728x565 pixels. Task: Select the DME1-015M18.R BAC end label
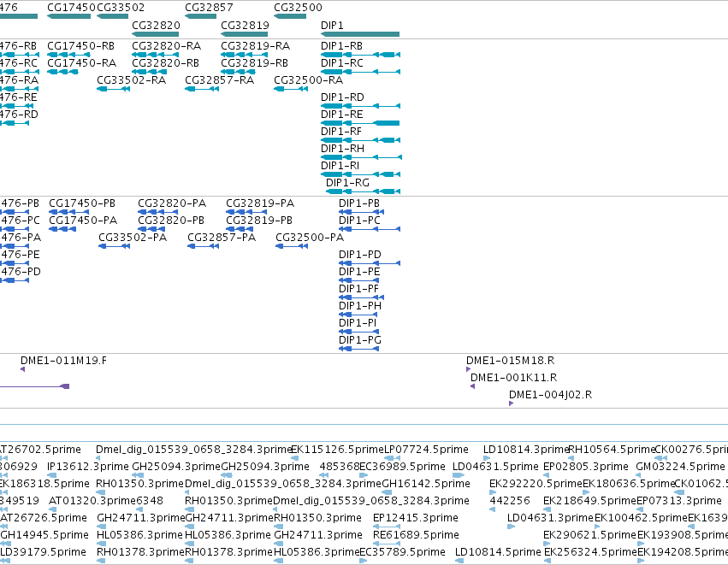pos(511,361)
